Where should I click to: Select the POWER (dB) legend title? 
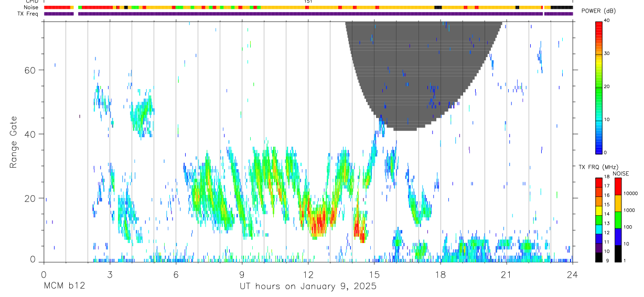[x=599, y=10]
